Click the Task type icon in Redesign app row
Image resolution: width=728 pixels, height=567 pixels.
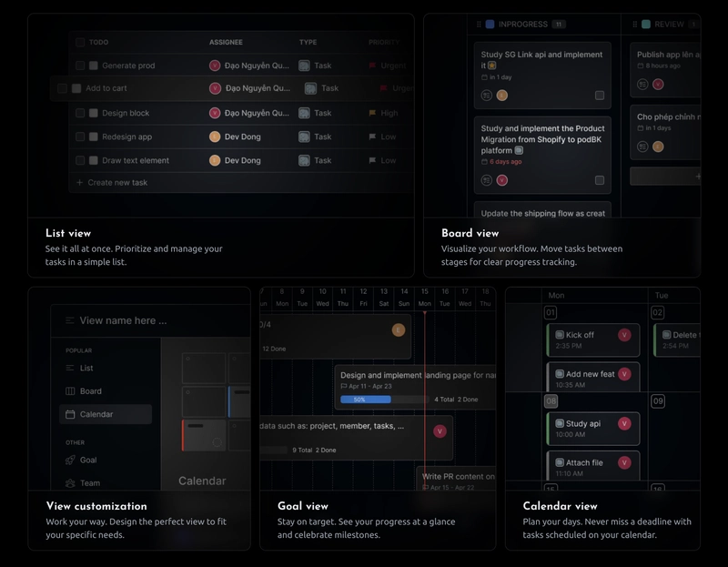pyautogui.click(x=304, y=137)
